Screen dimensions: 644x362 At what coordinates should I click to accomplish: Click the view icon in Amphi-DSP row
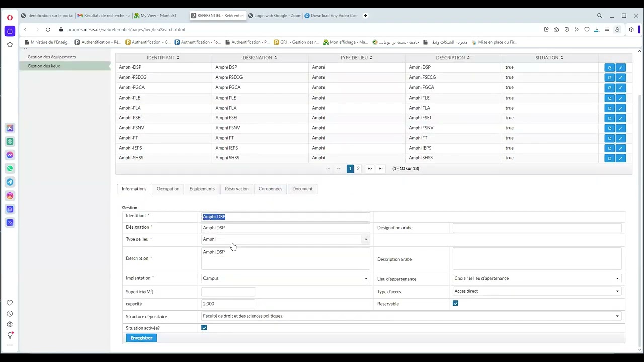pyautogui.click(x=610, y=68)
